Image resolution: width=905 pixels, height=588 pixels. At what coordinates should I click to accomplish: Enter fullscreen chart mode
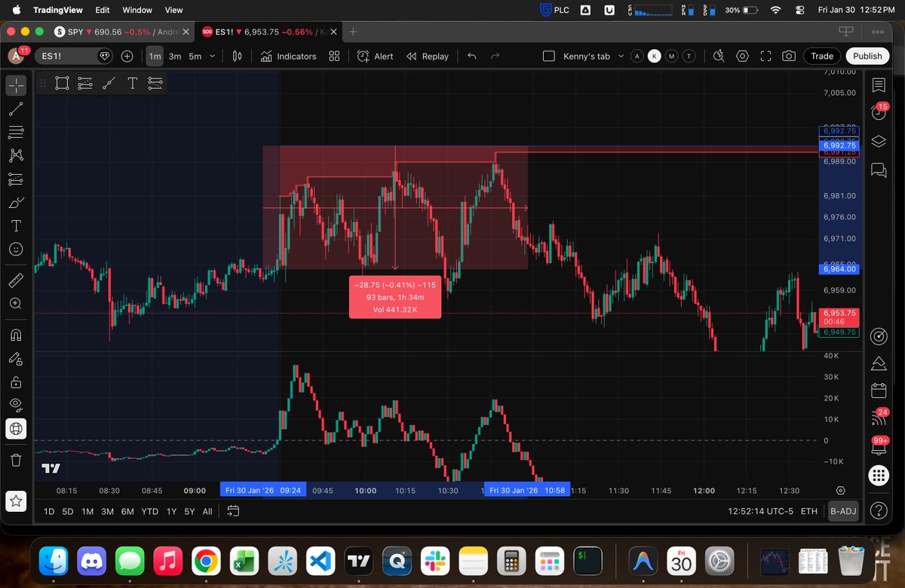[x=766, y=56]
